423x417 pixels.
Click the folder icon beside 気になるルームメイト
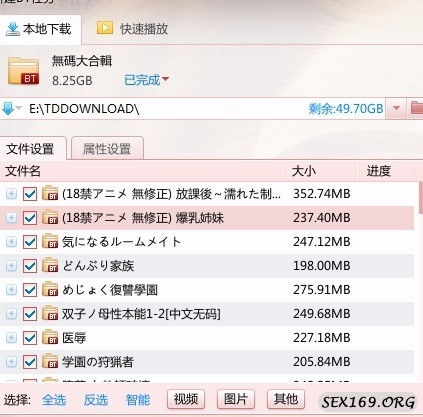(x=50, y=241)
